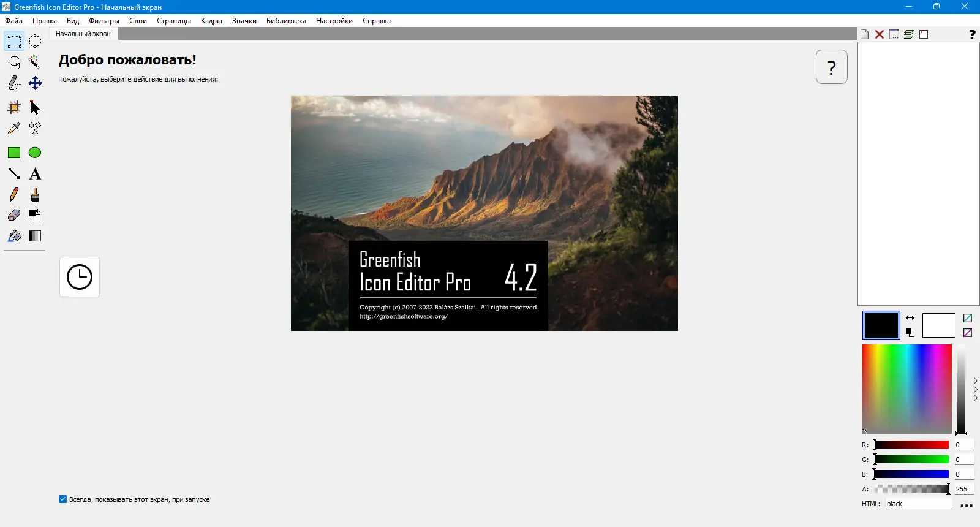Pick the paint brush tool

35,194
